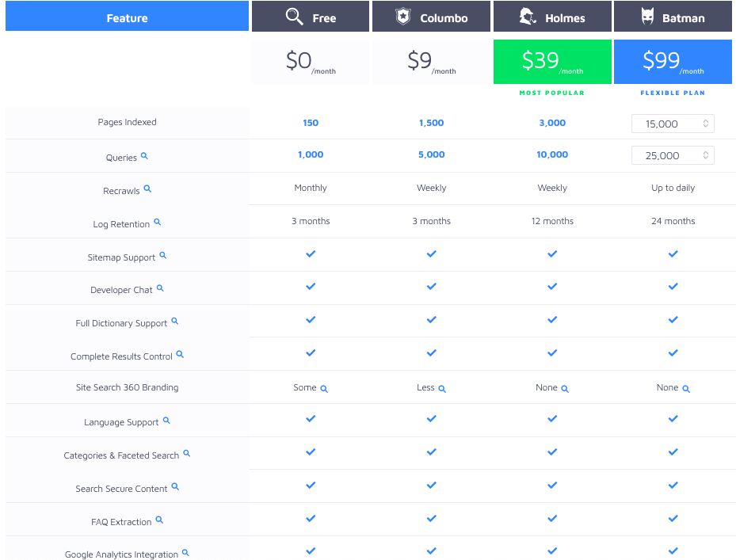Click the Batman Pages Indexed 15,000 field
Image resolution: width=736 pixels, height=560 pixels.
click(x=673, y=124)
